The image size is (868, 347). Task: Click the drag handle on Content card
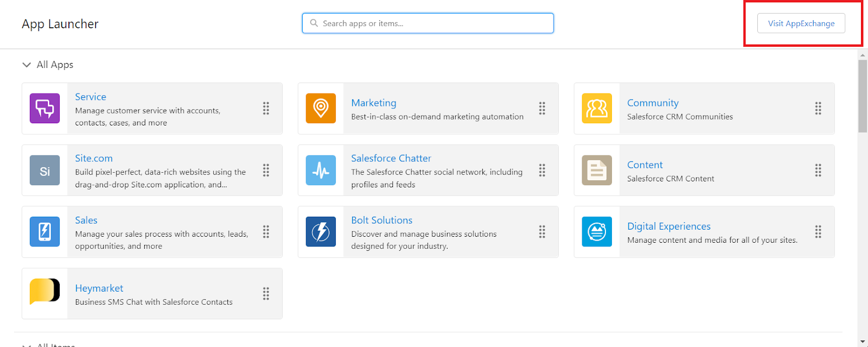(818, 171)
